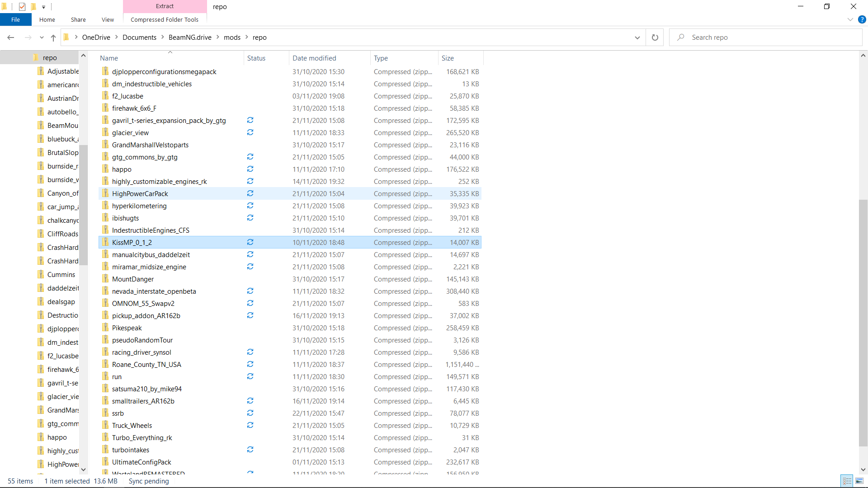
Task: Click the Properties checkmark icon in the title bar
Action: [x=22, y=6]
